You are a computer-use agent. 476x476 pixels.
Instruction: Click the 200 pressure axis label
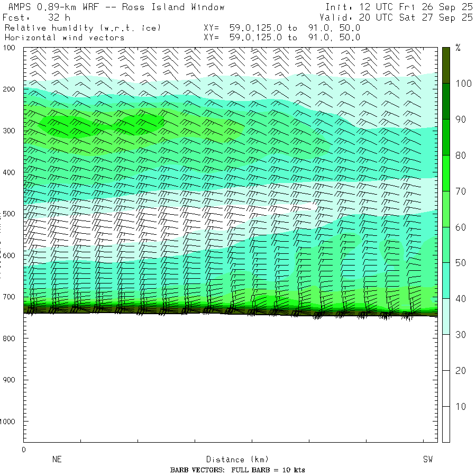(x=9, y=89)
